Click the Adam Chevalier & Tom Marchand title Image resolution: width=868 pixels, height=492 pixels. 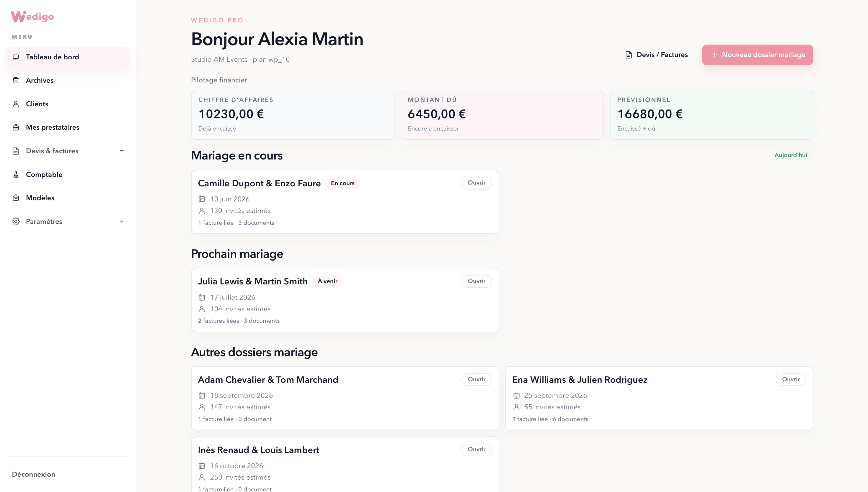point(268,380)
